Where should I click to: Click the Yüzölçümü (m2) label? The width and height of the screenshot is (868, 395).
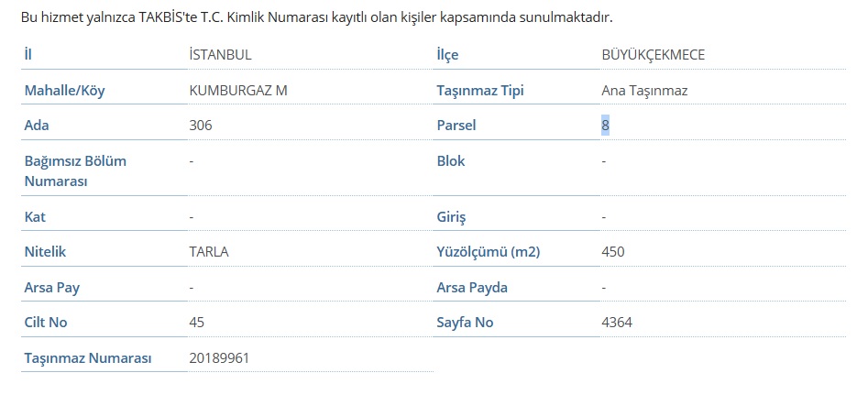click(489, 252)
